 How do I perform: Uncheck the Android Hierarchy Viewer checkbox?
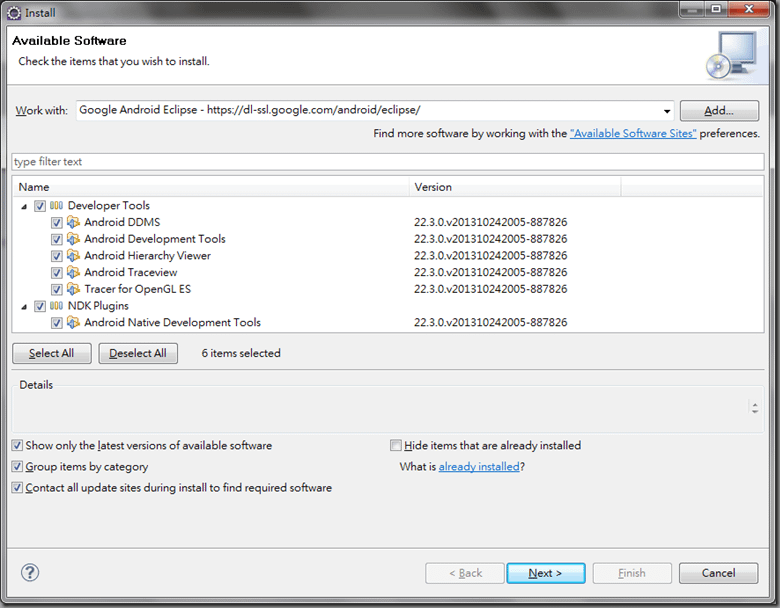pyautogui.click(x=57, y=256)
